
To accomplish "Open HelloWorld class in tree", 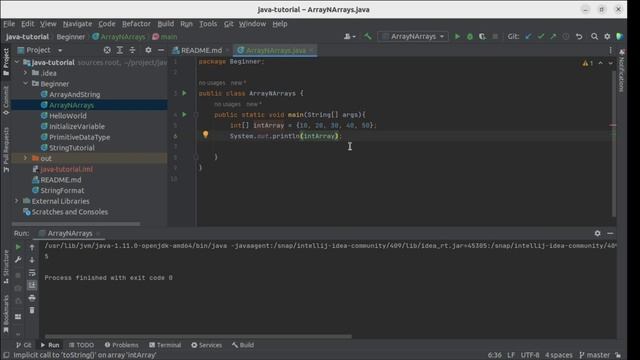I will (68, 116).
